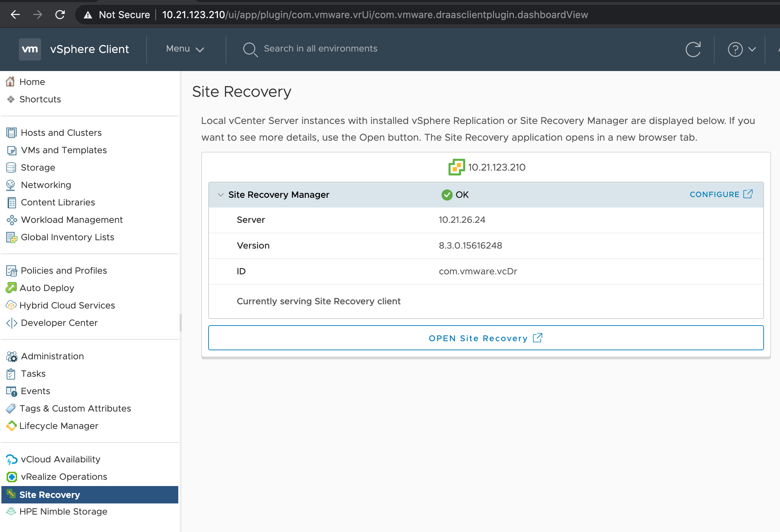The width and height of the screenshot is (780, 532).
Task: Click the Events icon
Action: [x=11, y=391]
